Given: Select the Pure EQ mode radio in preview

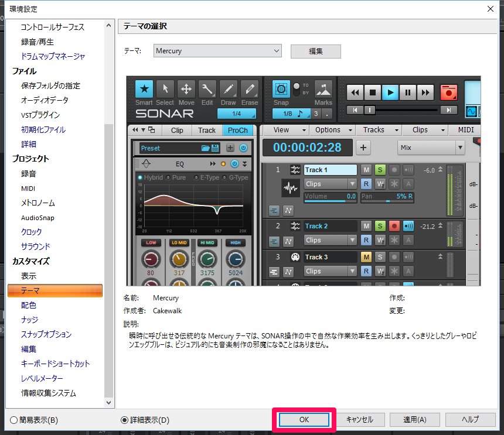Looking at the screenshot, I should click(168, 177).
